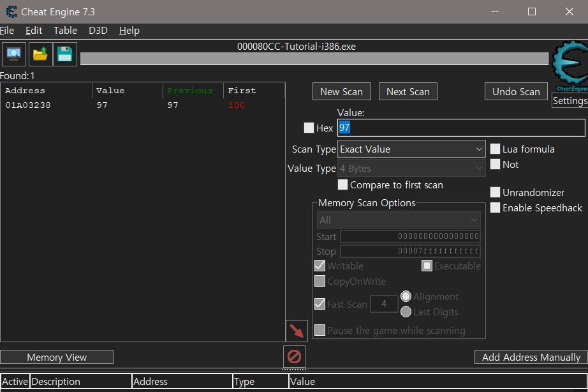Screen dimensions: 588x392
Task: Click the Type column header in address table
Action: tap(261, 382)
